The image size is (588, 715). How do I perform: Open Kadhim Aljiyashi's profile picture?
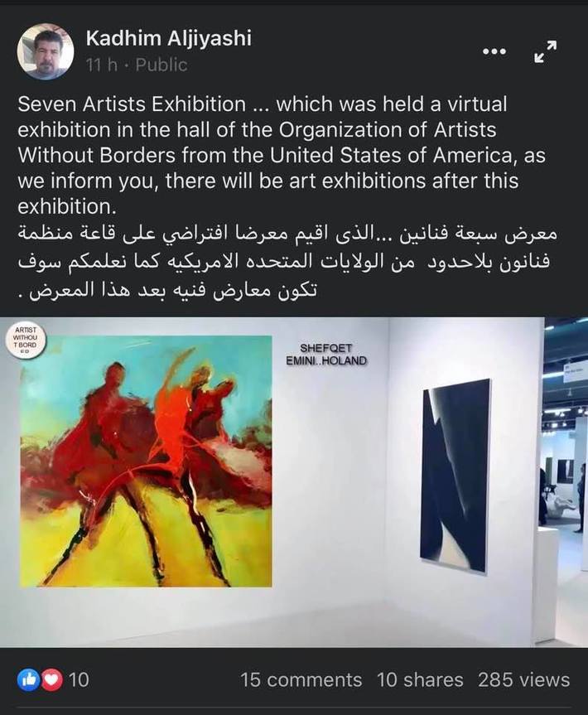coord(45,51)
